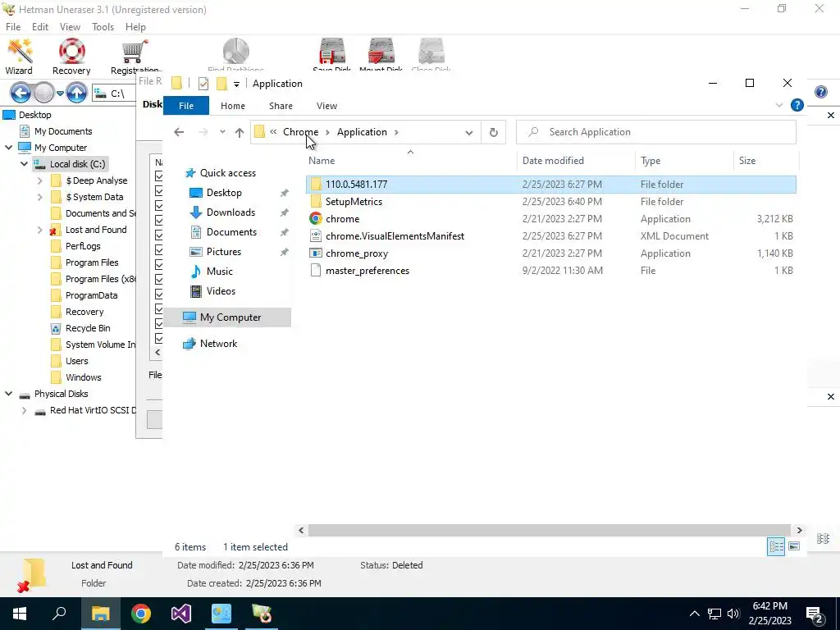This screenshot has width=840, height=630.
Task: Expand the Explorer ribbon chevron
Action: 779,106
